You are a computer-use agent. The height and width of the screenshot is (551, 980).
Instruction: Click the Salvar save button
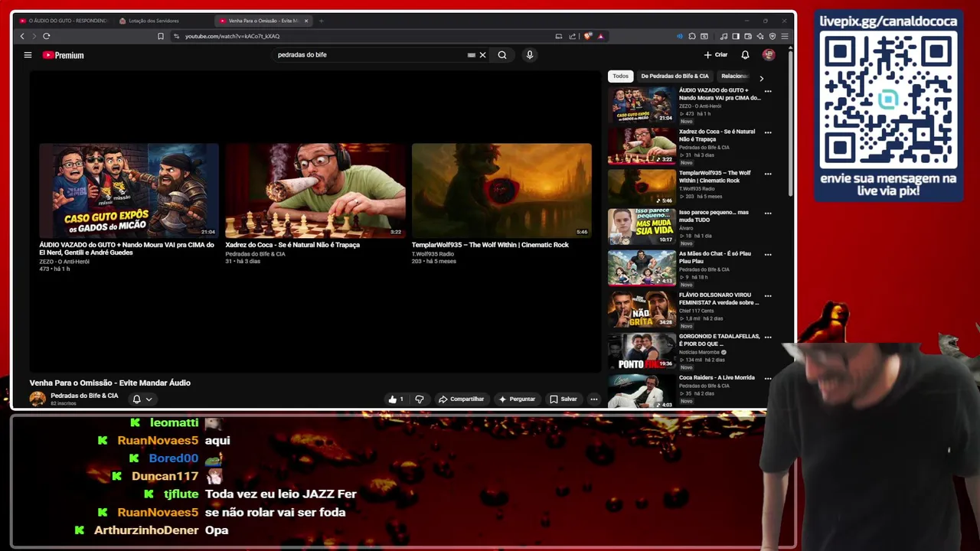click(x=563, y=399)
